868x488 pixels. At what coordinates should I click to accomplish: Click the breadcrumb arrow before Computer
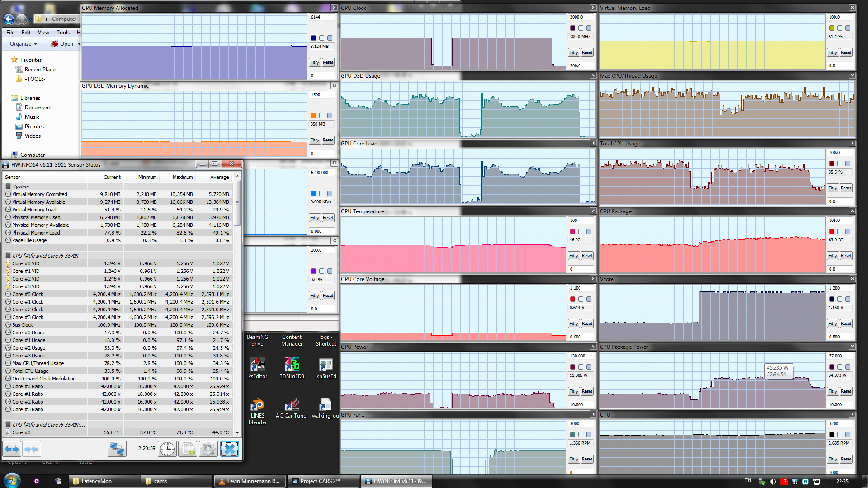(47, 19)
